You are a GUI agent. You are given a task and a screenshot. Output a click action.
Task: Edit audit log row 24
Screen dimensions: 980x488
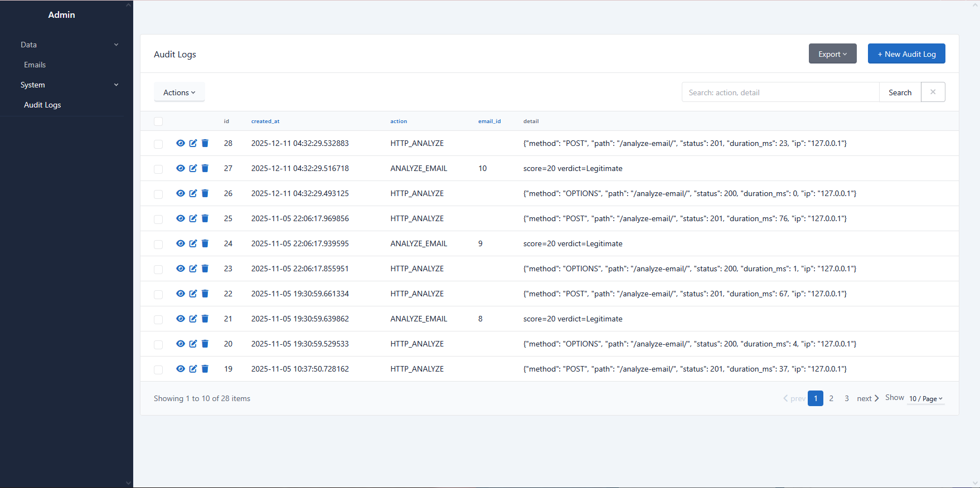(193, 243)
